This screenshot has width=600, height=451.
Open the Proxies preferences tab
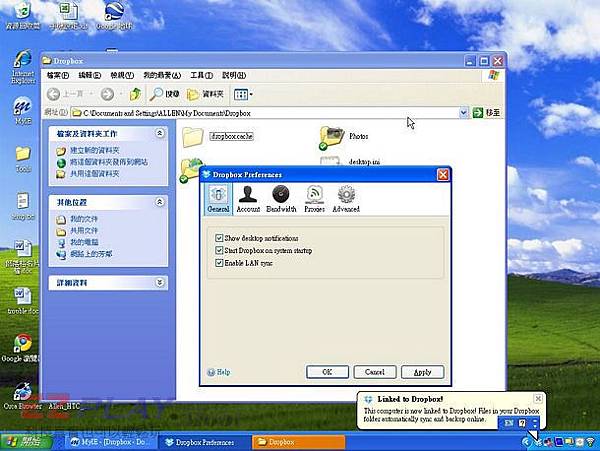(x=315, y=199)
